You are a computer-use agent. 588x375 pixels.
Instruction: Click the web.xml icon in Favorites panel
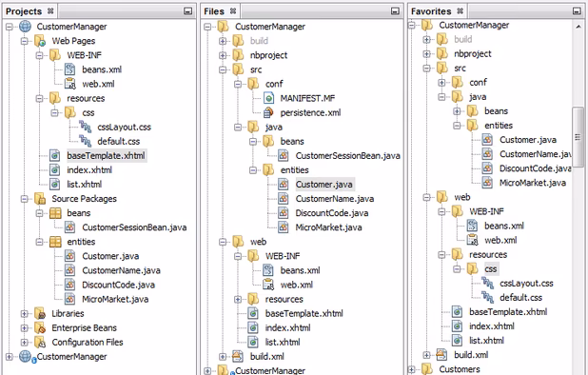pos(472,240)
